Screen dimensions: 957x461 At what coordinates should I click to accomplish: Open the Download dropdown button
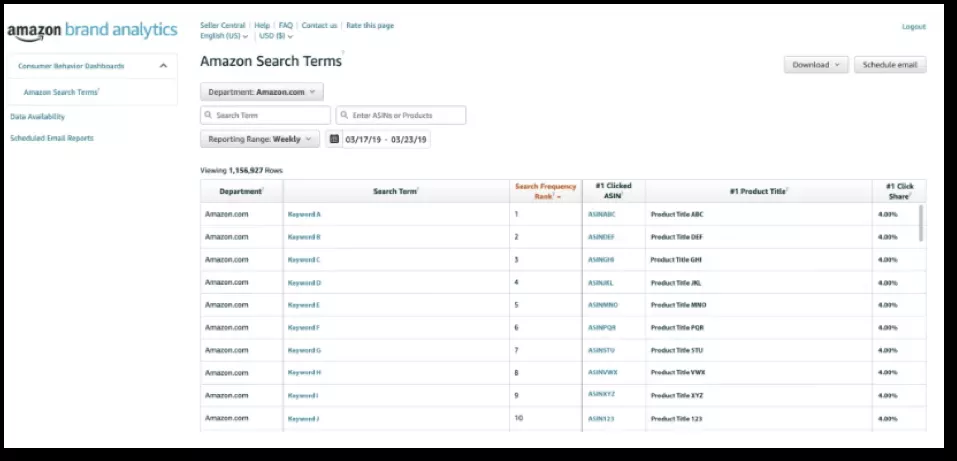click(x=816, y=65)
